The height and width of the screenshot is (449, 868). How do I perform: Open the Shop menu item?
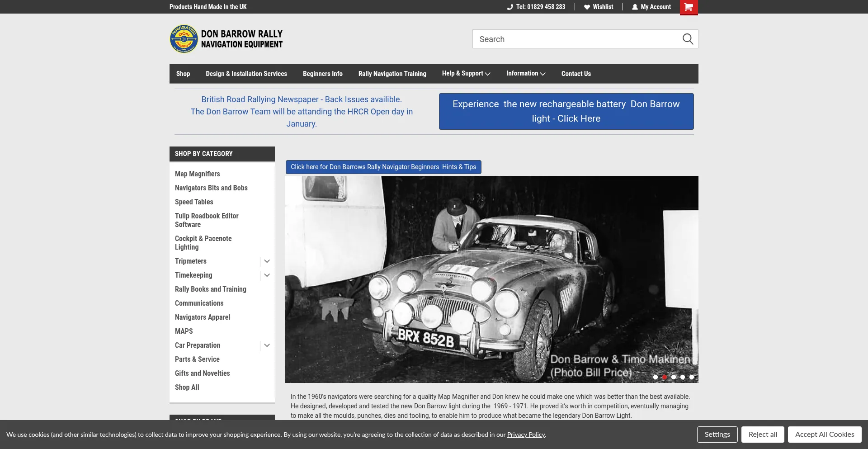point(183,74)
